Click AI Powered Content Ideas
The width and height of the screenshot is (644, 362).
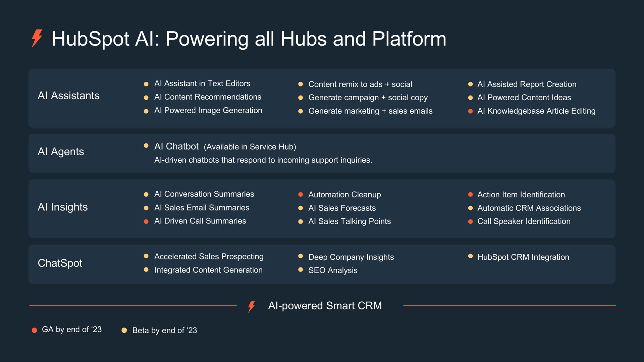524,98
